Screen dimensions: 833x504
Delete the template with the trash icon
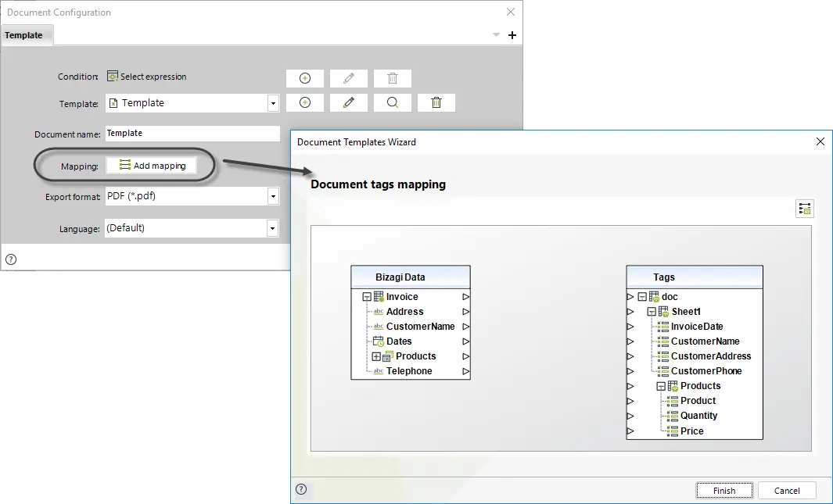coord(436,102)
